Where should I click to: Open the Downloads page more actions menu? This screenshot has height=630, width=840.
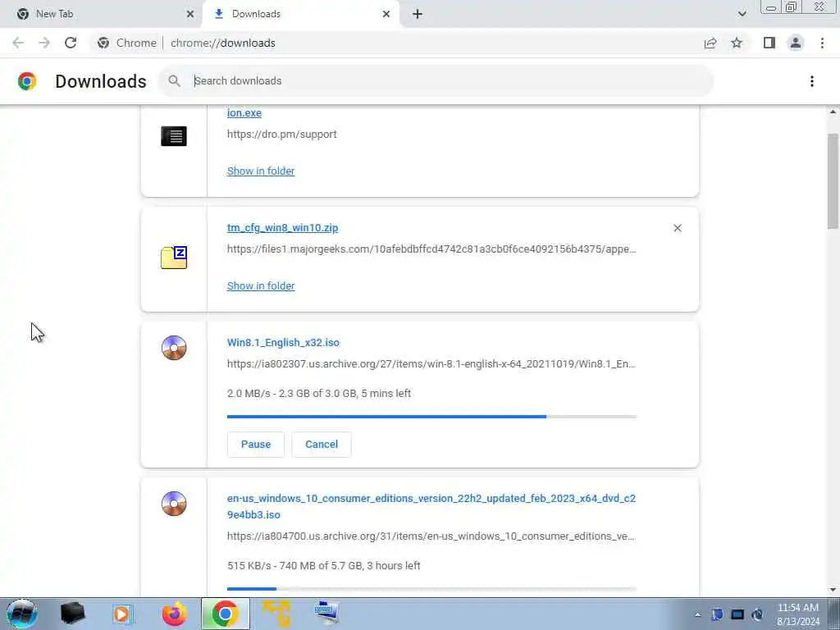point(812,81)
